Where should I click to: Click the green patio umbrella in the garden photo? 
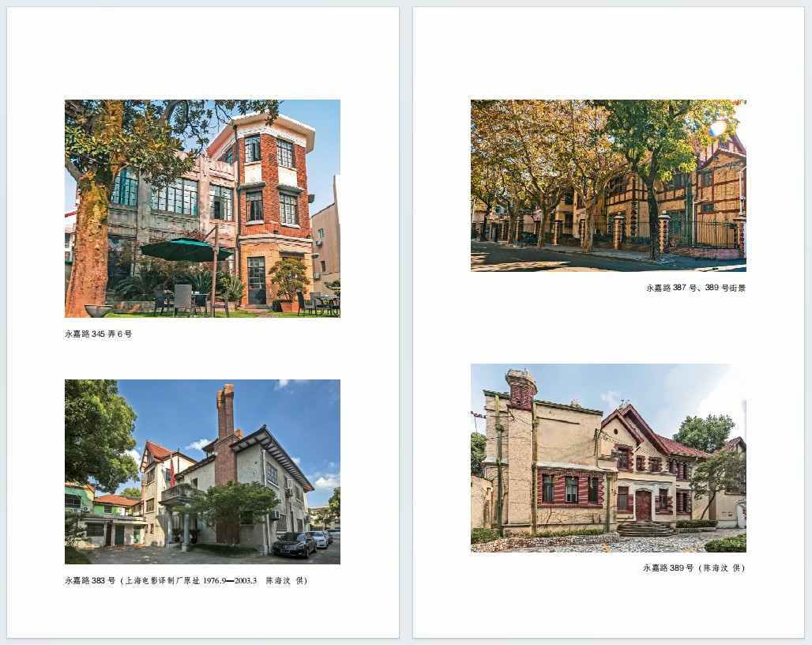[186, 250]
